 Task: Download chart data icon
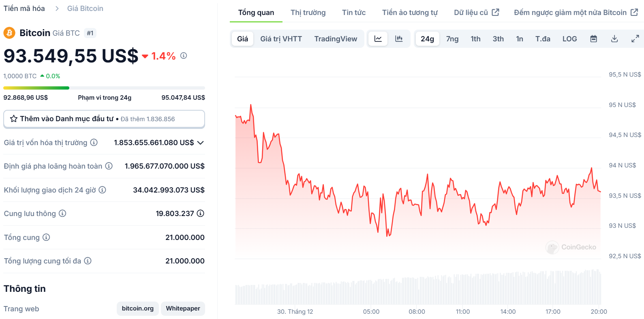614,39
